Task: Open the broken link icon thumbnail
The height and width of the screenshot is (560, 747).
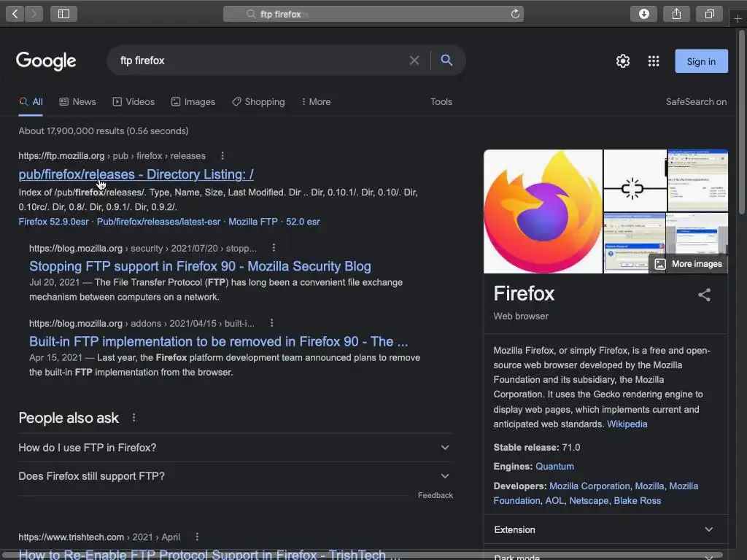Action: coord(635,181)
